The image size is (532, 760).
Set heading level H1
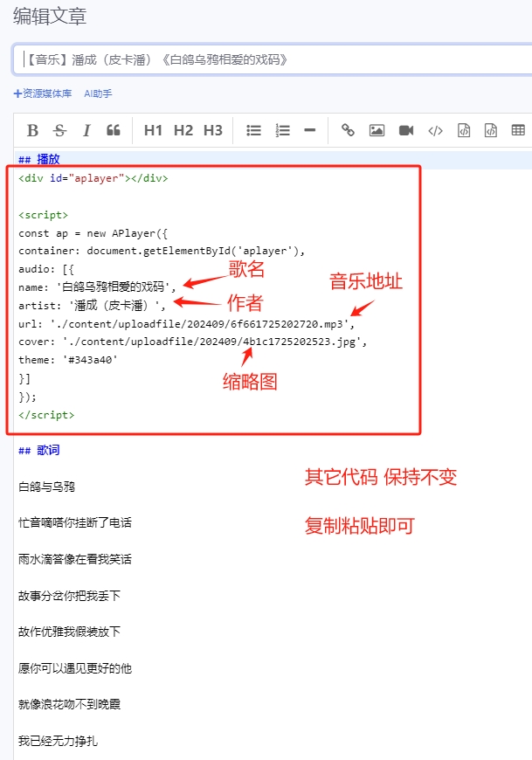(x=153, y=130)
